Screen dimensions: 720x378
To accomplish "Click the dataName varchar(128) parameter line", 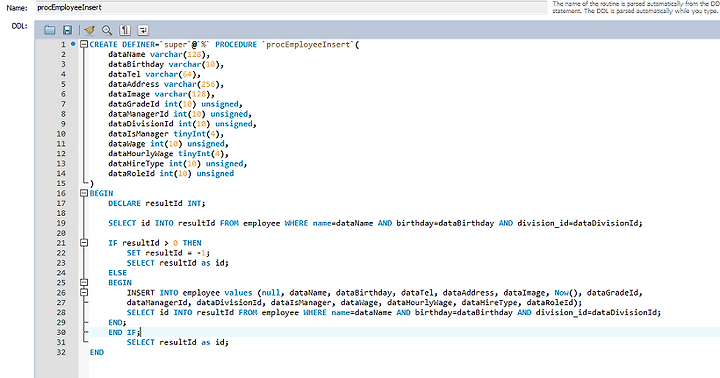I will [159, 55].
